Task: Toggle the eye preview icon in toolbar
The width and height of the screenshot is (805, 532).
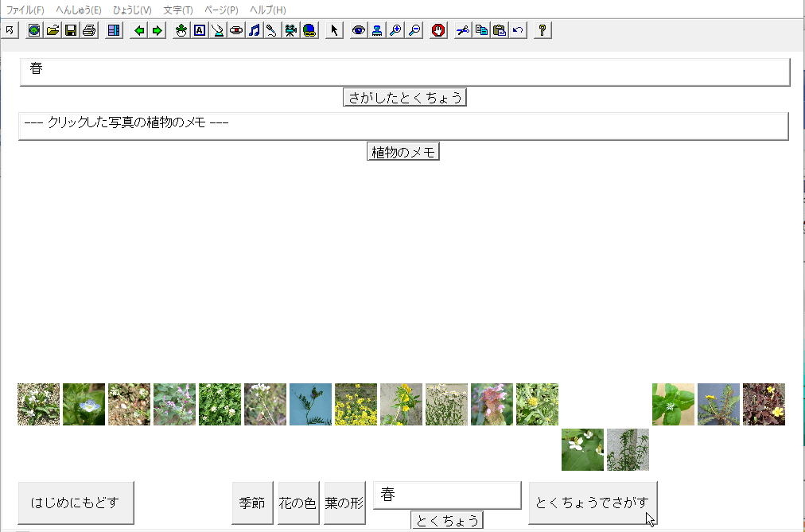Action: (359, 30)
